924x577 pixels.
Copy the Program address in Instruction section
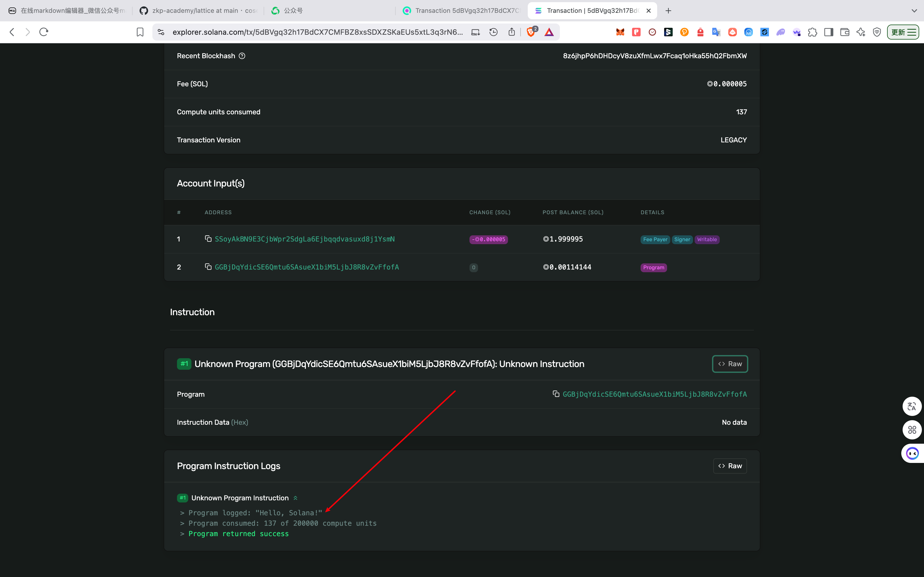[556, 394]
